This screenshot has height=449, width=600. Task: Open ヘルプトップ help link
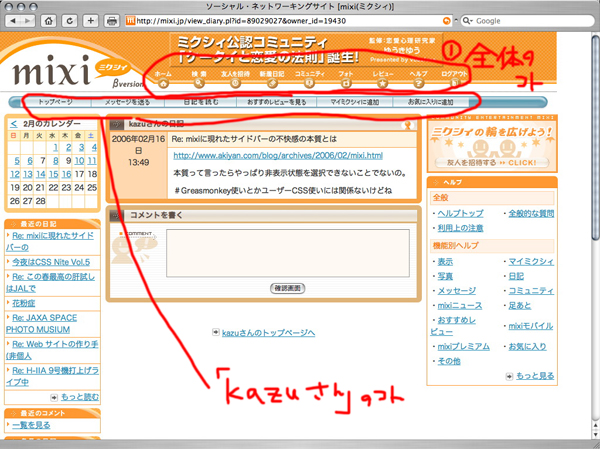[x=460, y=213]
